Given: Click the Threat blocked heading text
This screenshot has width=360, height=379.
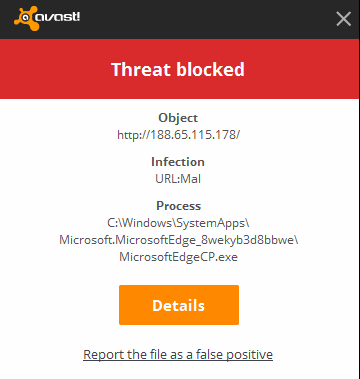Looking at the screenshot, I should [x=178, y=69].
